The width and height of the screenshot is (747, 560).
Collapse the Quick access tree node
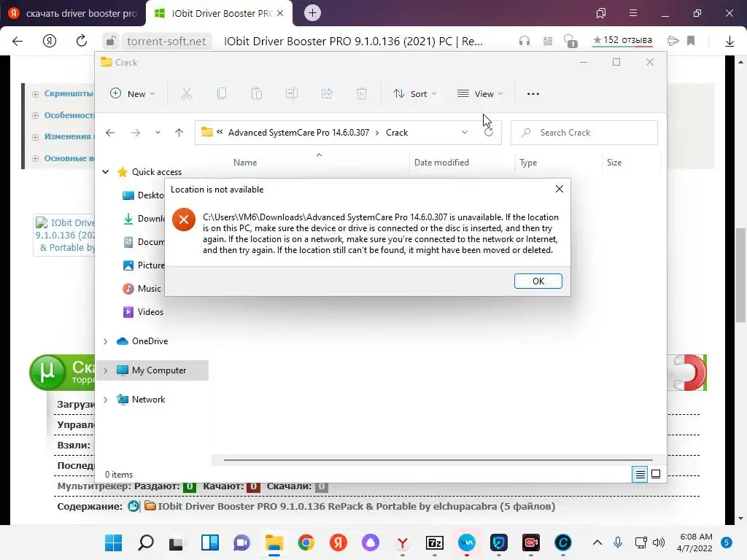coord(105,172)
